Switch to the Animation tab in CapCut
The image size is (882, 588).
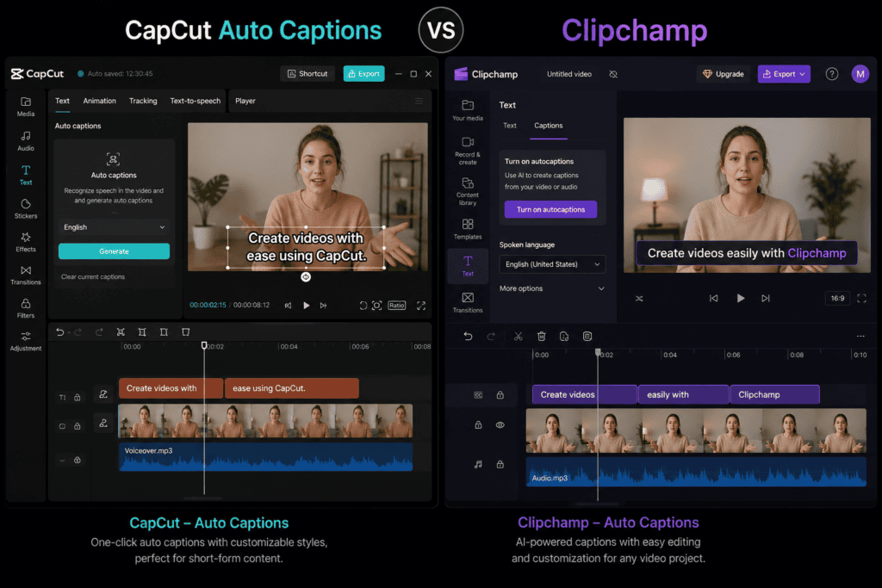pyautogui.click(x=100, y=102)
